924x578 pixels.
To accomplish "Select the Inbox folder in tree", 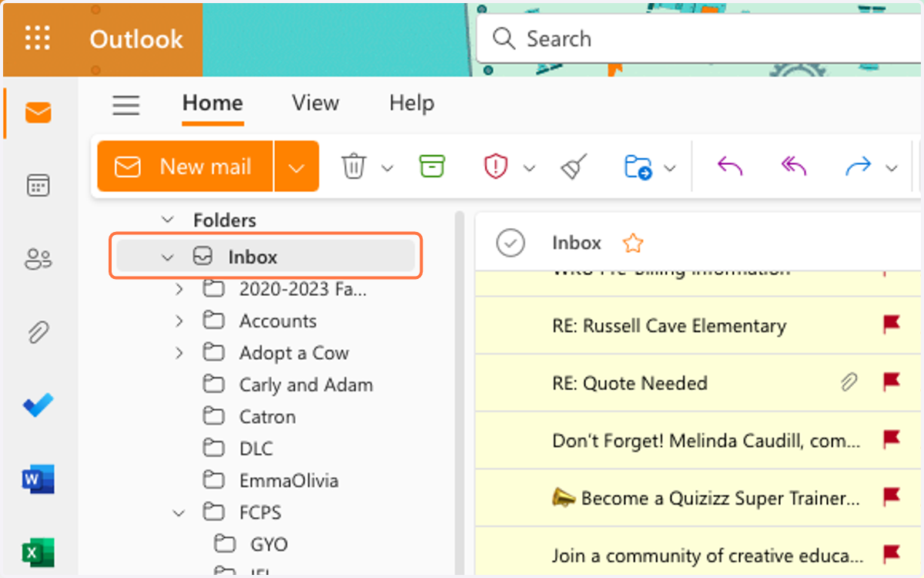I will pos(266,257).
